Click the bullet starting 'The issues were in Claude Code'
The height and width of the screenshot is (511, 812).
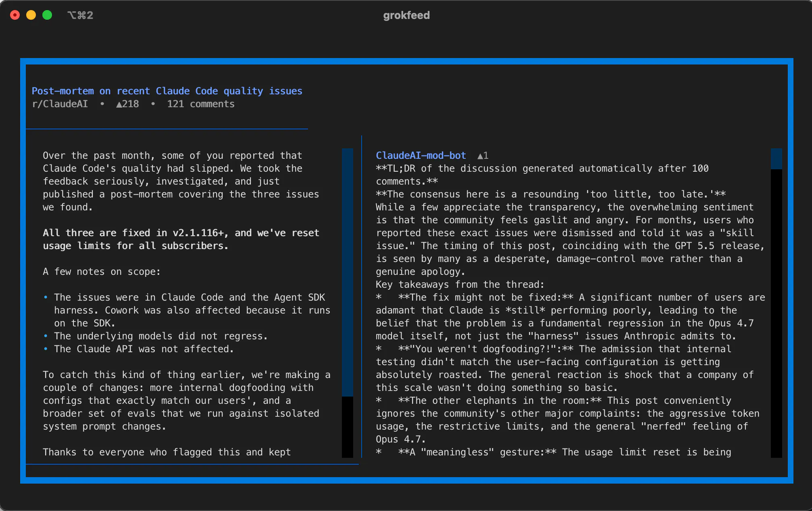[x=192, y=310]
